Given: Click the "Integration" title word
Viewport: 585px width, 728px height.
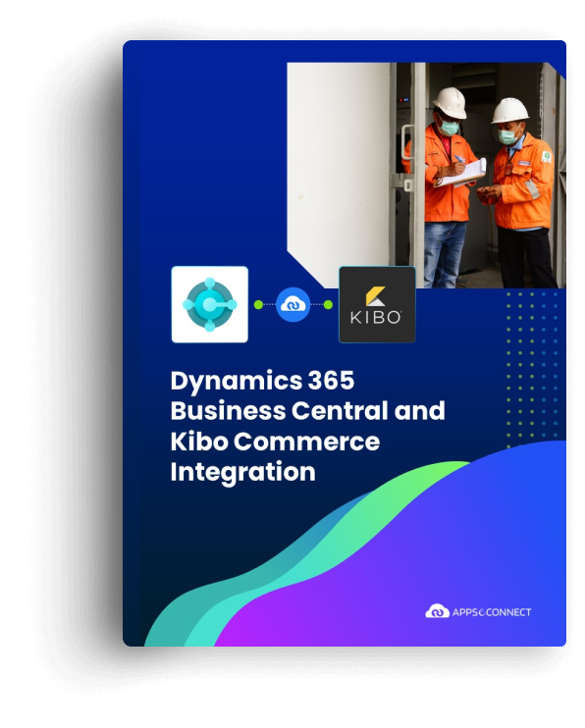Looking at the screenshot, I should [243, 473].
